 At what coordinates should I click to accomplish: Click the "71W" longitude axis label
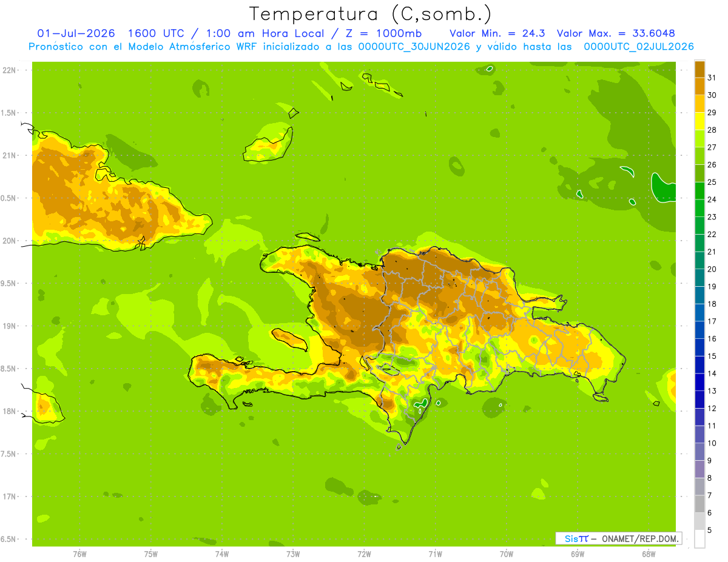[435, 554]
